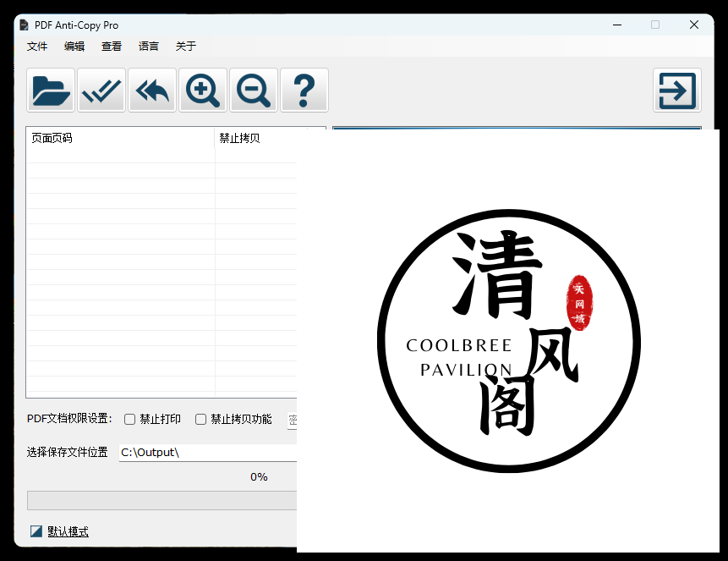Open a PDF file with folder icon
Screen dimensions: 728x561
click(x=51, y=91)
